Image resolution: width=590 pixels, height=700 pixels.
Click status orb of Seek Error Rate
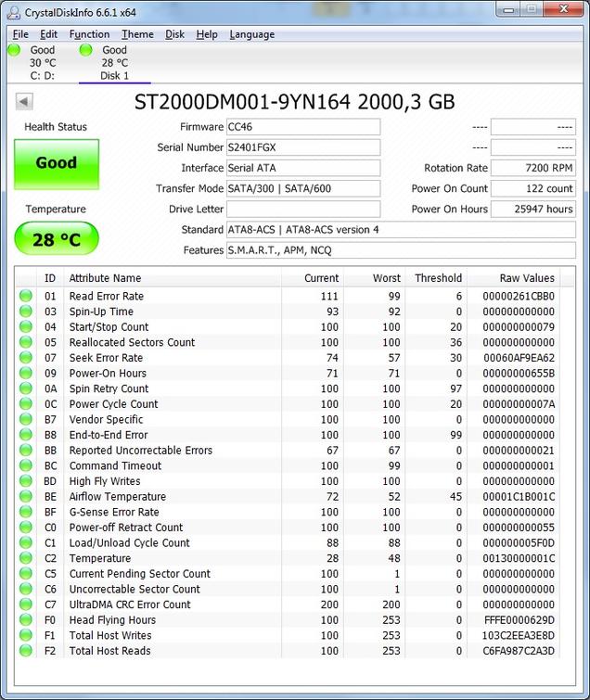click(x=26, y=357)
